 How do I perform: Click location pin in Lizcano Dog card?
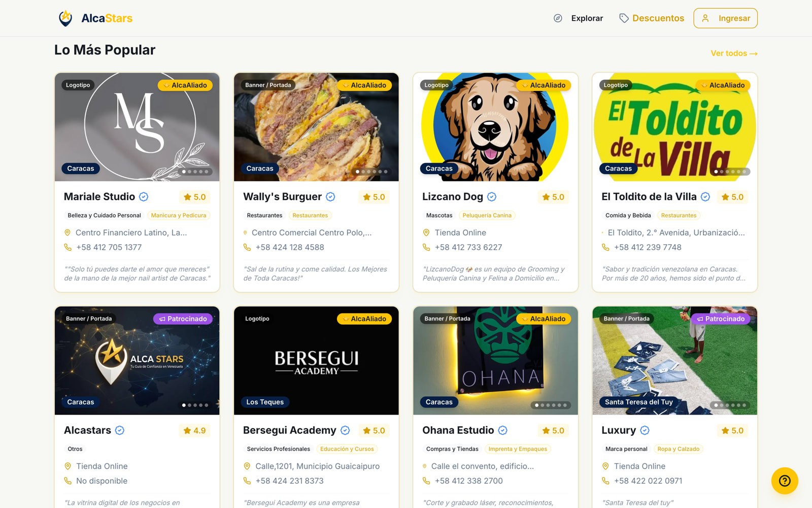point(426,233)
